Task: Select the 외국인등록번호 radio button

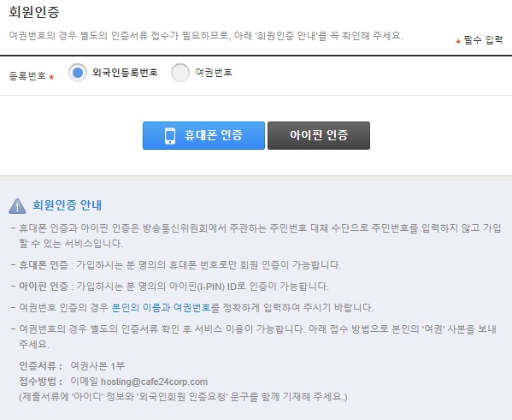Action: pyautogui.click(x=78, y=73)
